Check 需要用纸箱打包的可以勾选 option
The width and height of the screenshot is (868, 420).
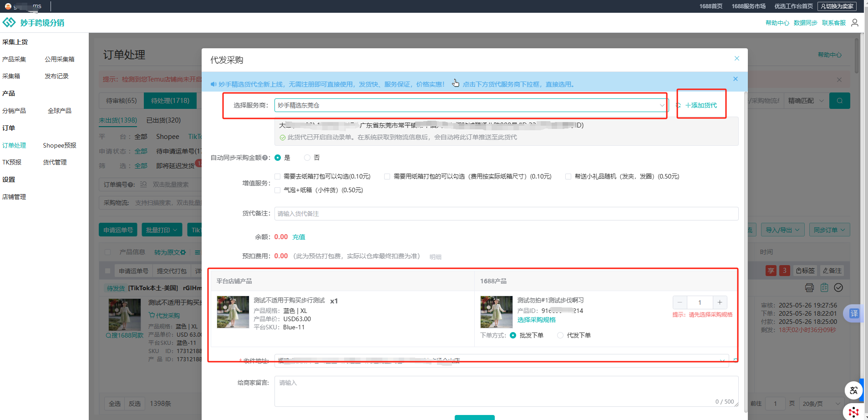click(387, 176)
